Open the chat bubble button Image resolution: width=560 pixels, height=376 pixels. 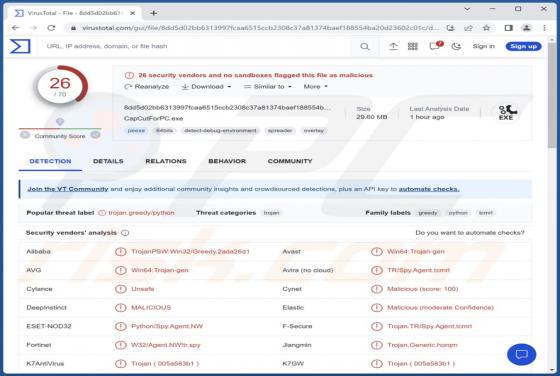pos(521,354)
